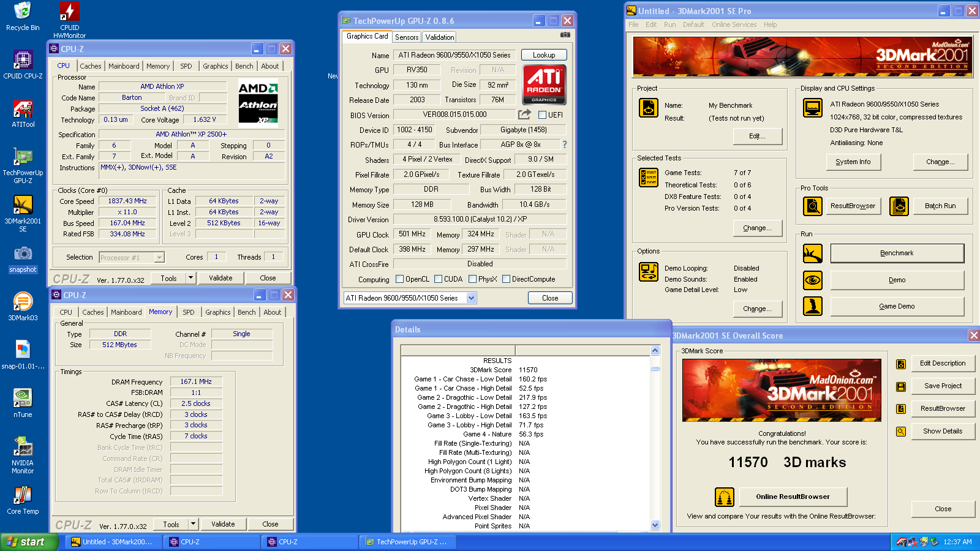This screenshot has height=551, width=980.
Task: Open the SPD tab in lower CPU-Z
Action: pos(189,312)
